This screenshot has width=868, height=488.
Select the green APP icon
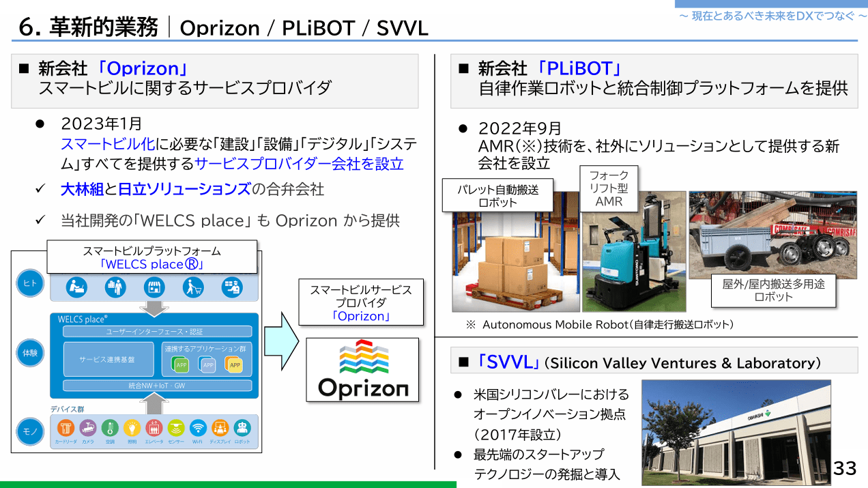coord(182,365)
